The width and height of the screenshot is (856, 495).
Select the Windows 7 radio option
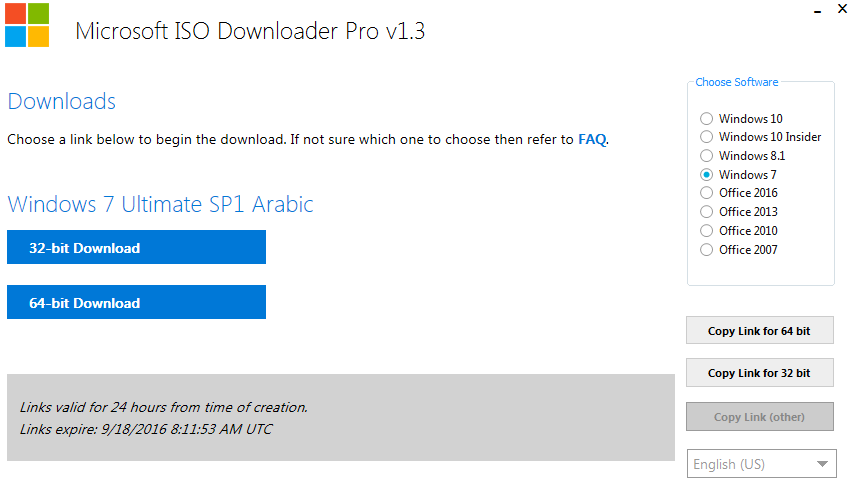tap(707, 175)
